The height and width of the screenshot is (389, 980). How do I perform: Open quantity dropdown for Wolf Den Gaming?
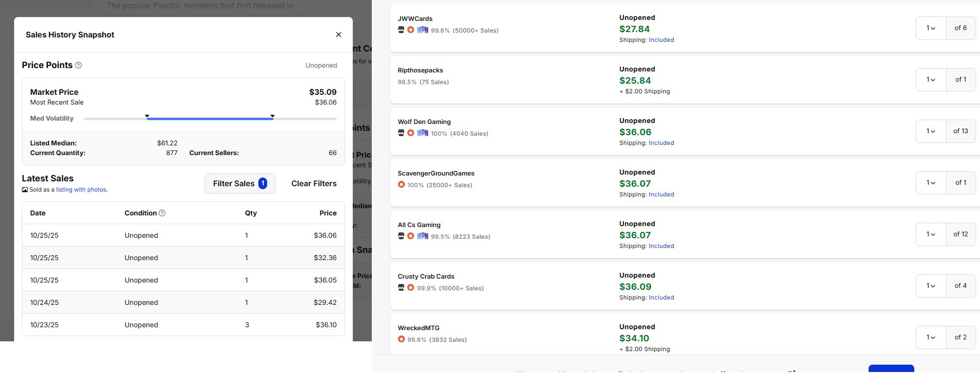(x=931, y=131)
